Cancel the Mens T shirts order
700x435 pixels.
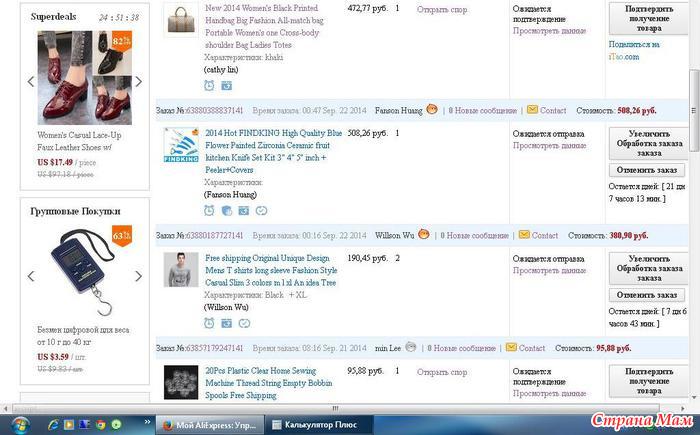point(646,295)
